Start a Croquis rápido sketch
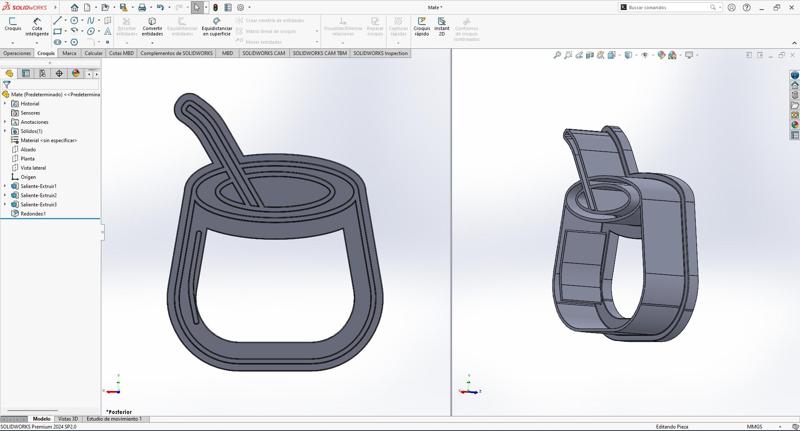 pos(421,25)
